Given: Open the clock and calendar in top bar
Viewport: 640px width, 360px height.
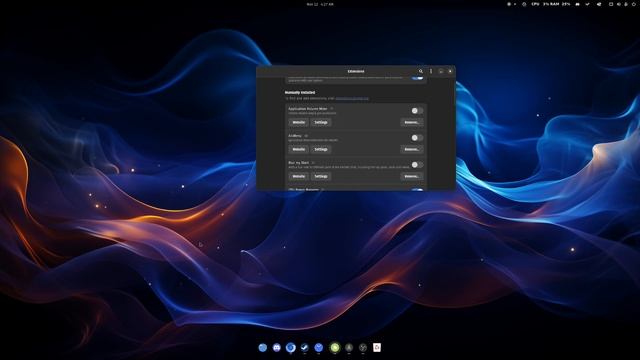Looking at the screenshot, I should pos(320,4).
